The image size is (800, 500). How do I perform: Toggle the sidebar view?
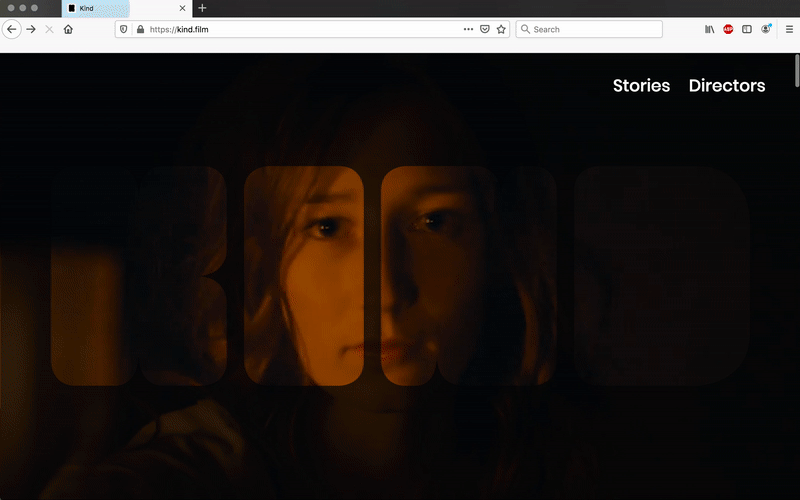click(x=747, y=29)
